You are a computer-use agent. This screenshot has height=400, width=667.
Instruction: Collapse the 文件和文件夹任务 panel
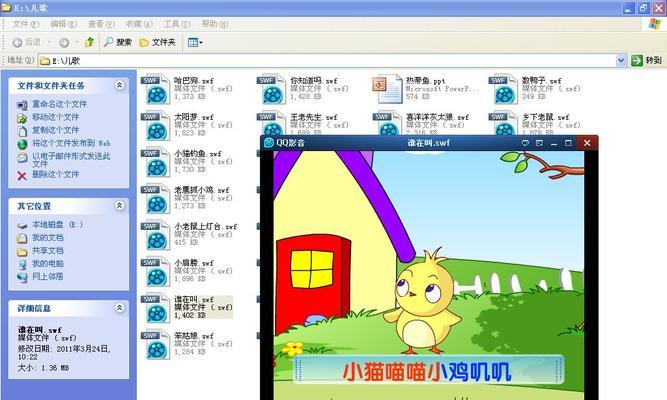point(120,85)
